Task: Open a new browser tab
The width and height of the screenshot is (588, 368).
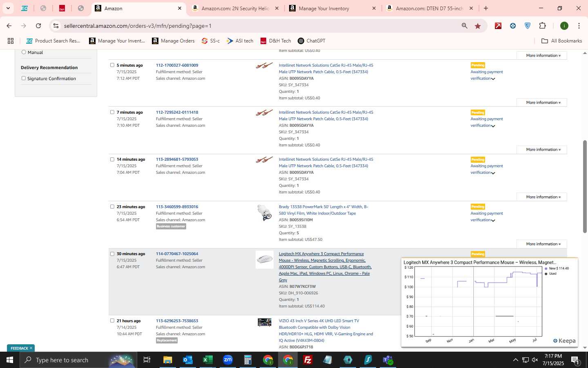Action: coord(486,8)
